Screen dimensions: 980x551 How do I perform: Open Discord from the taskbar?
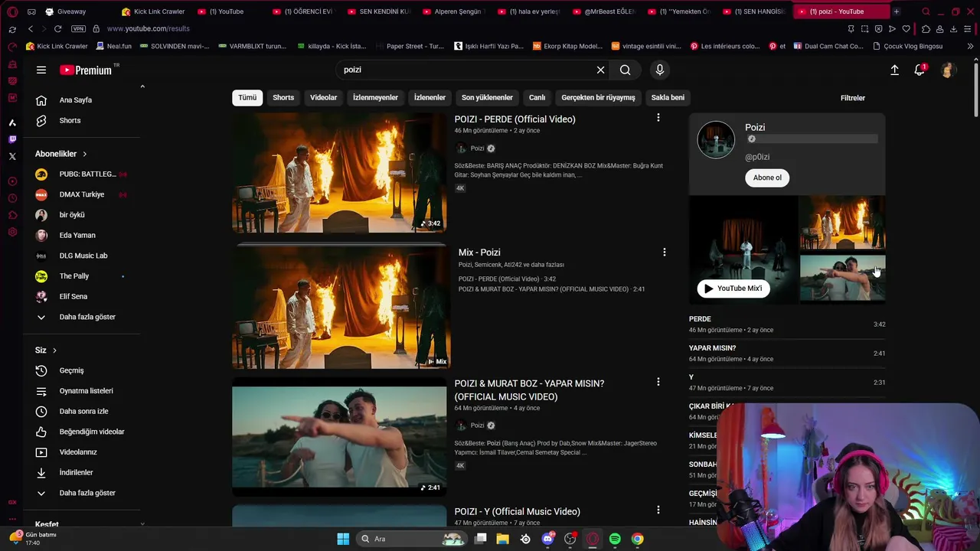(x=547, y=539)
